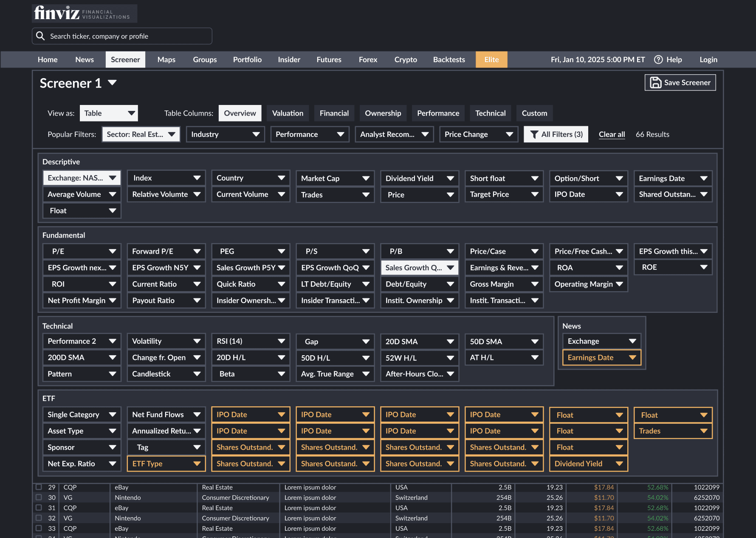Open the ETF Dividend Yield dropdown

[588, 464]
